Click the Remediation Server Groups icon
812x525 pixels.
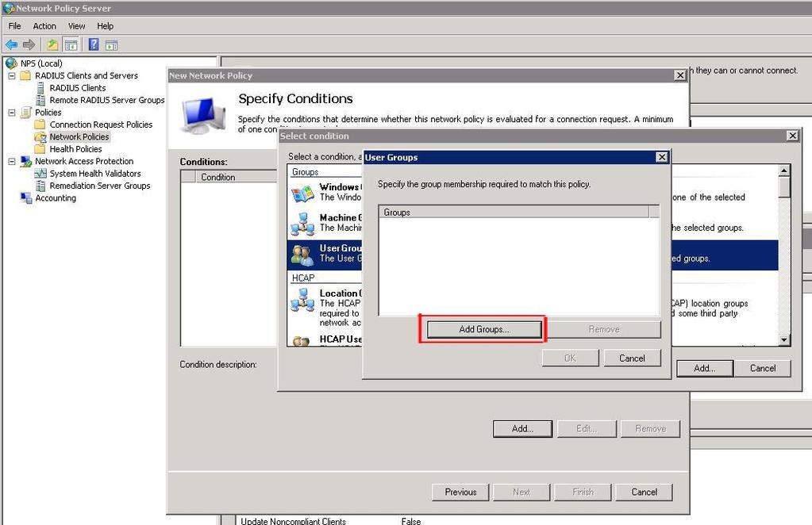click(40, 186)
